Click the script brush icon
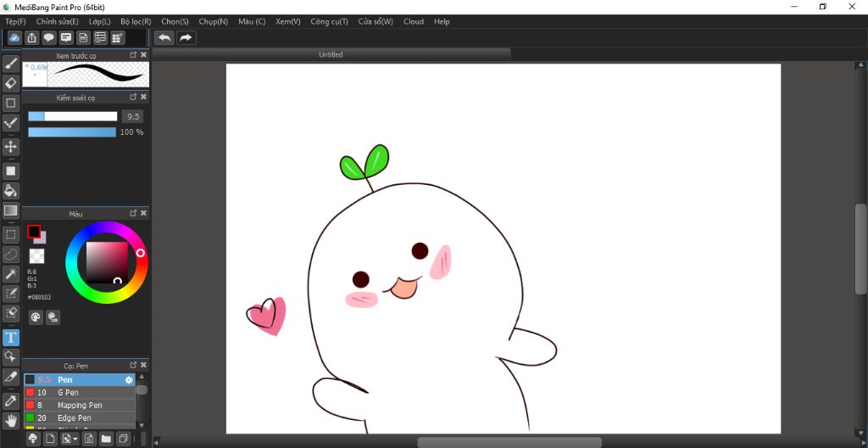 [88, 440]
